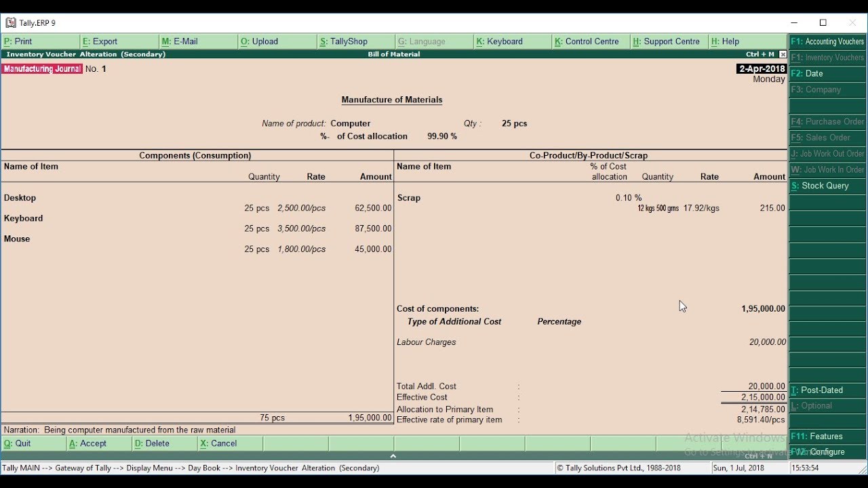
Task: Click Scrap cost allocation 0.10 %
Action: pos(629,198)
